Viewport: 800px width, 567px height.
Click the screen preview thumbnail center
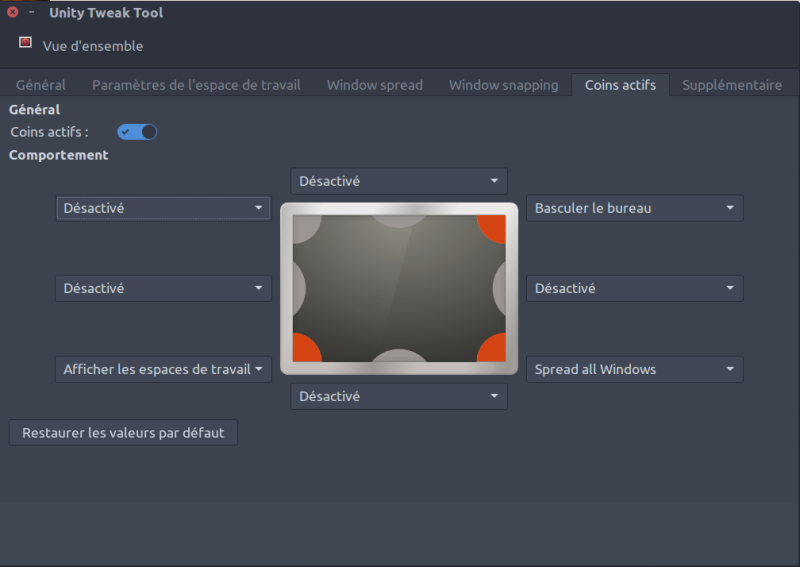coord(399,288)
